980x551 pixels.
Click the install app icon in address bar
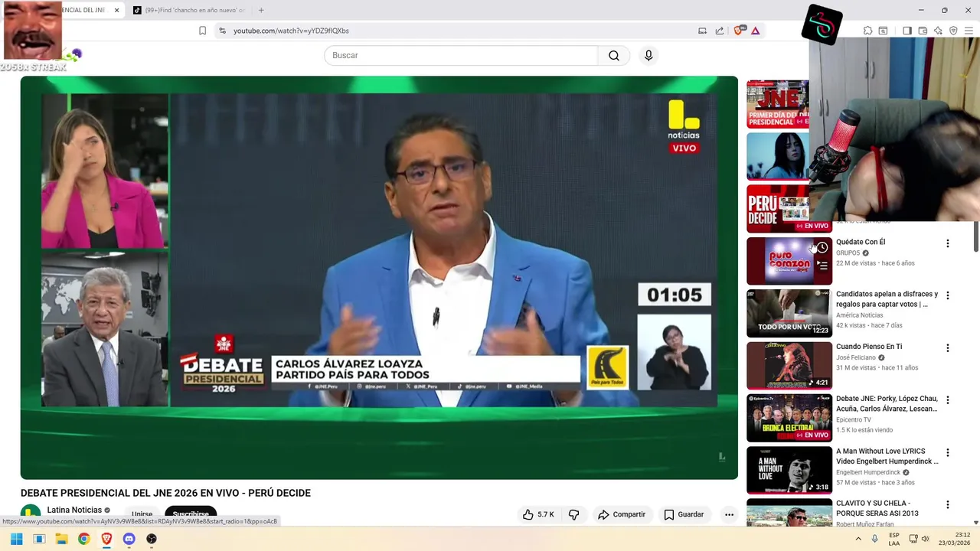702,31
